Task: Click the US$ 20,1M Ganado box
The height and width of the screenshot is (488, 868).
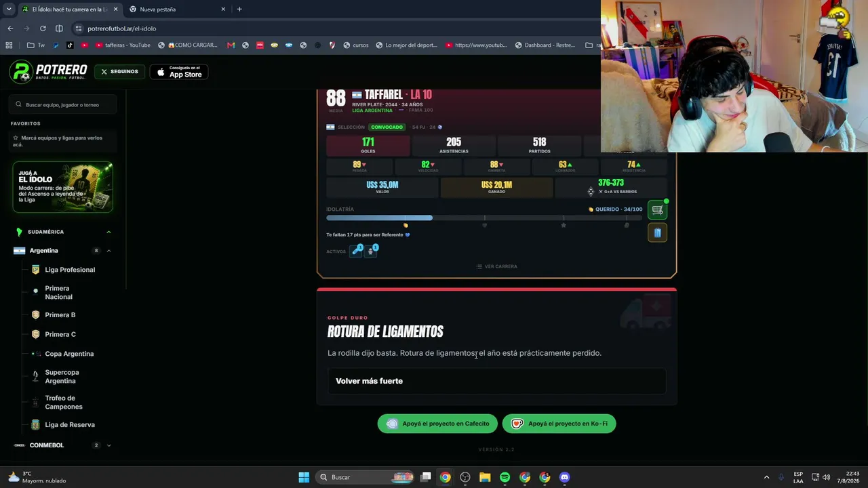Action: coord(496,188)
